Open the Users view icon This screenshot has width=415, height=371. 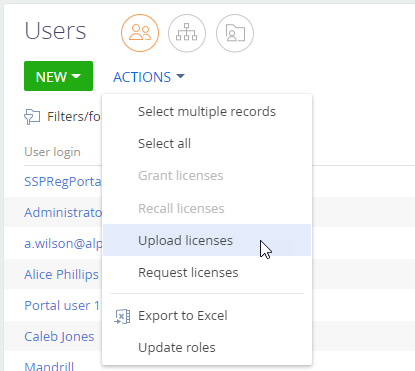140,33
